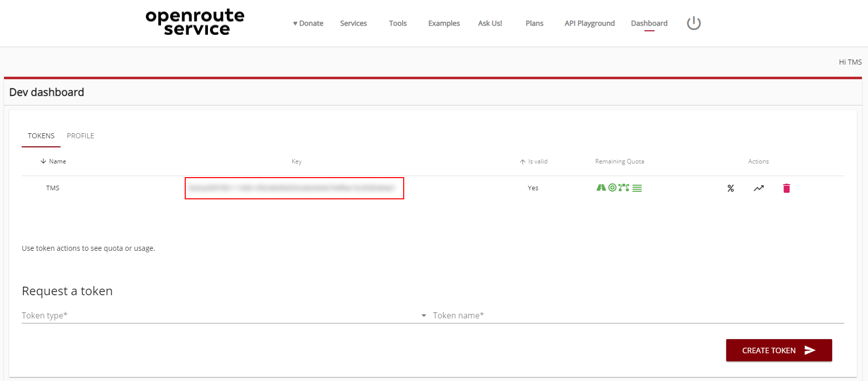This screenshot has height=381, width=868.
Task: Sort tokens by Name column arrow
Action: click(x=43, y=161)
